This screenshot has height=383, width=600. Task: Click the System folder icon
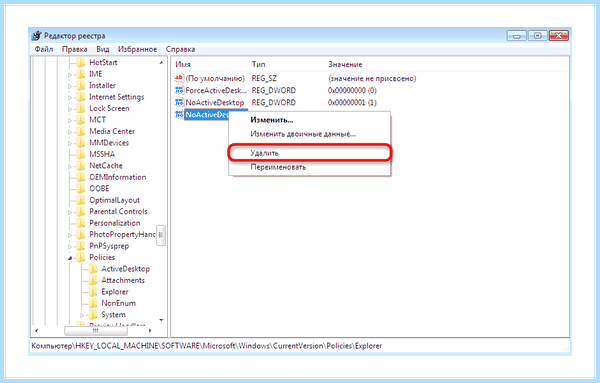pos(93,315)
